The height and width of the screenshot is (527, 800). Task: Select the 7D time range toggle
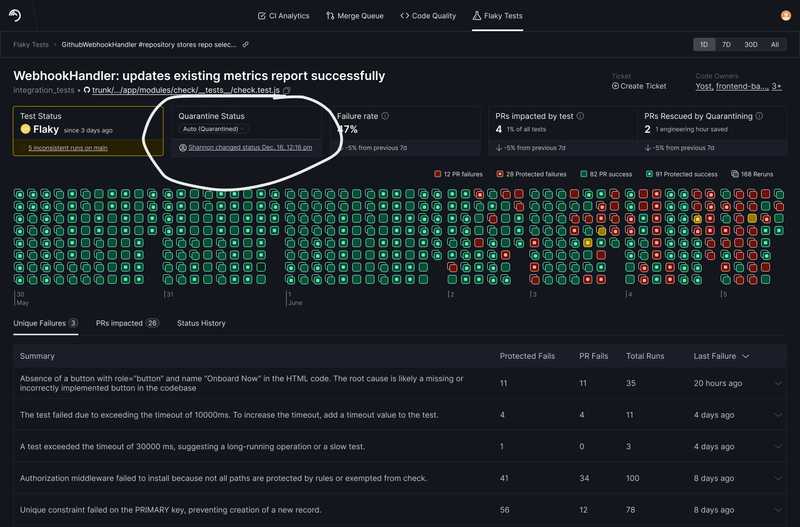point(726,44)
